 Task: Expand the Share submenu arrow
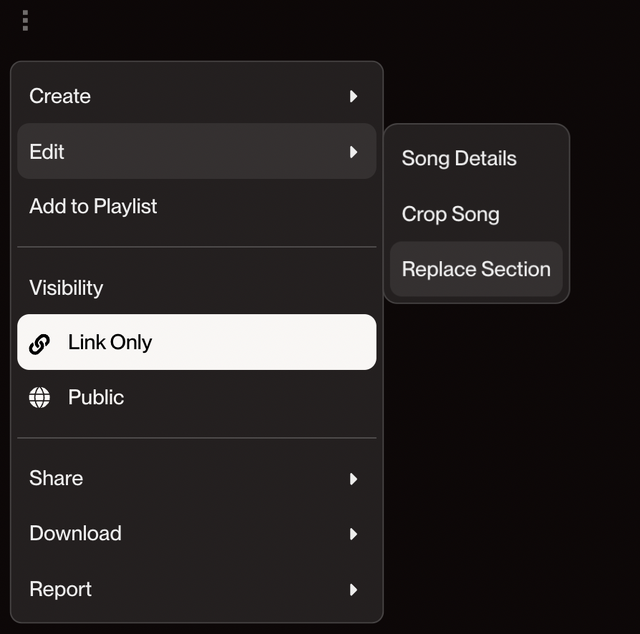pyautogui.click(x=353, y=479)
